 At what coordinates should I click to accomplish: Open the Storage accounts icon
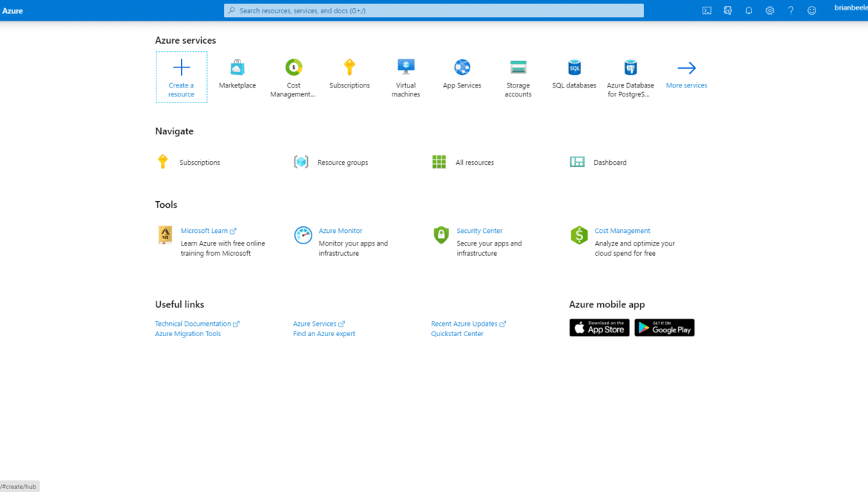coord(518,68)
